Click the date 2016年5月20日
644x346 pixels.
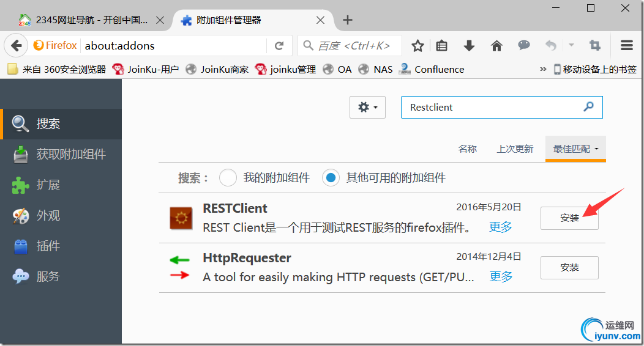[489, 207]
